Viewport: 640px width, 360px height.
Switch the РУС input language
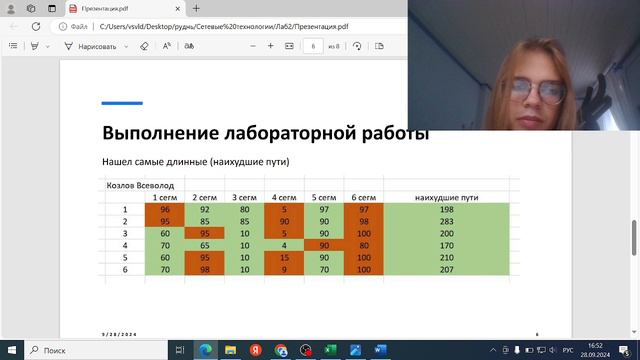point(568,350)
